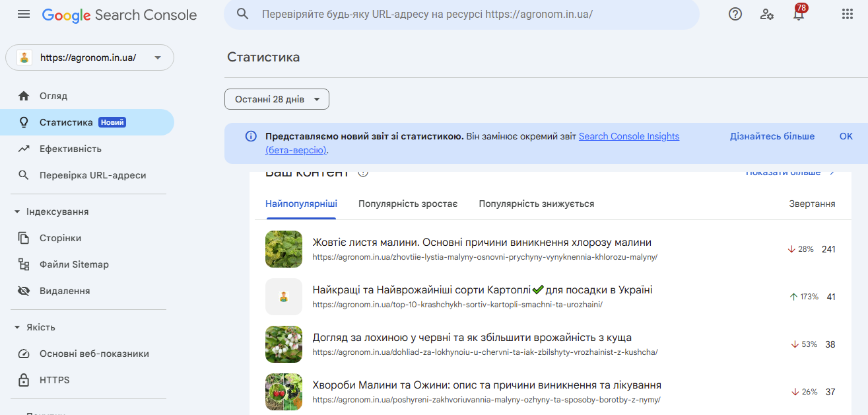Open the Google apps grid
Viewport: 868px width, 415px height.
tap(848, 14)
